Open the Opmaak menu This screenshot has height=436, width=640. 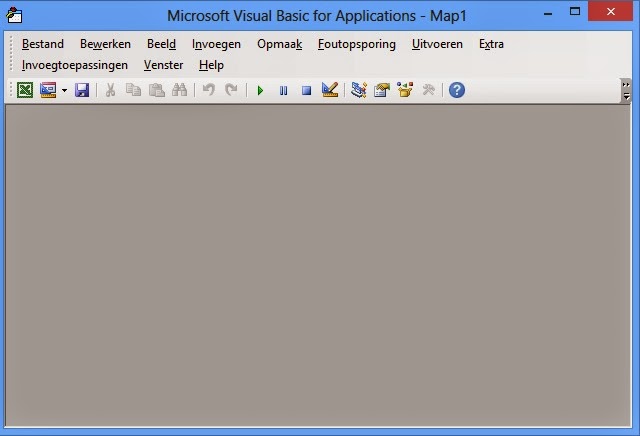280,44
